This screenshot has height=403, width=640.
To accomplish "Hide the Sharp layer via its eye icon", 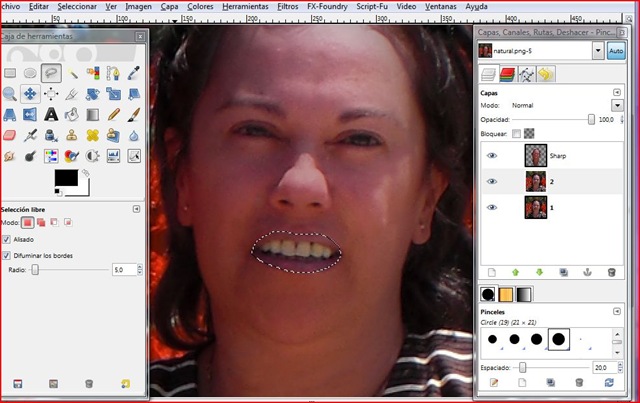I will 492,156.
